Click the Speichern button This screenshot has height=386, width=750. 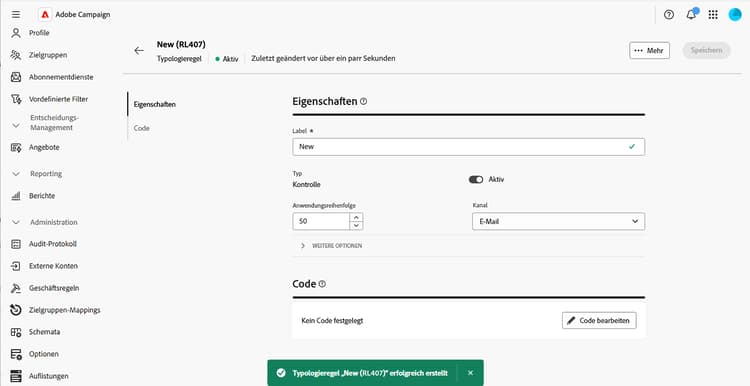(x=706, y=50)
